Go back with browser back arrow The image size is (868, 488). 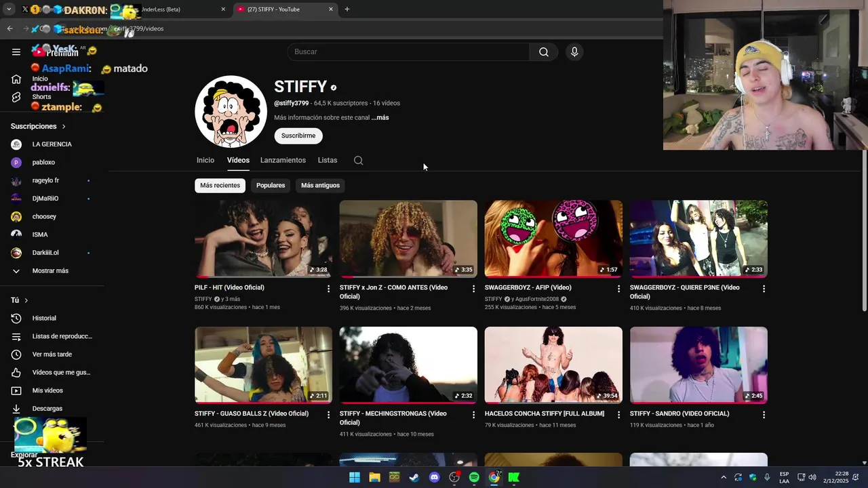9,28
